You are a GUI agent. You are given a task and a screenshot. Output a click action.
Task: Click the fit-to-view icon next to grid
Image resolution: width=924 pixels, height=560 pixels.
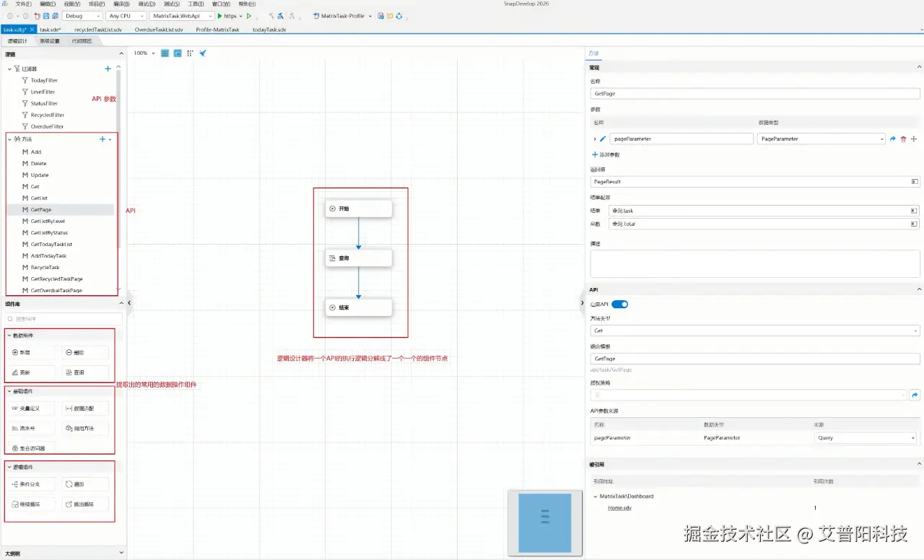click(x=178, y=53)
